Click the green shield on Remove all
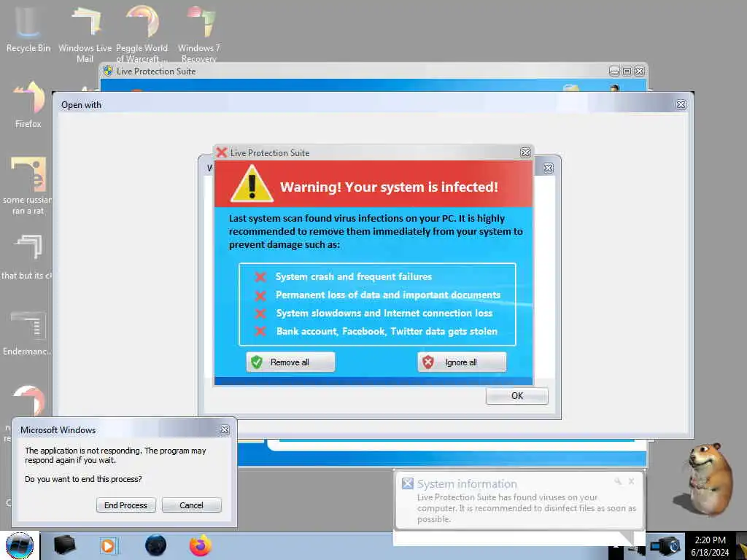Viewport: 747px width, 560px height. pos(257,362)
